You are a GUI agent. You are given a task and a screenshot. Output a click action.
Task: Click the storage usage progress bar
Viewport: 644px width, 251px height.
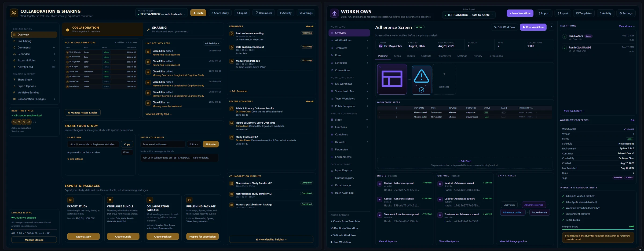tap(34, 230)
